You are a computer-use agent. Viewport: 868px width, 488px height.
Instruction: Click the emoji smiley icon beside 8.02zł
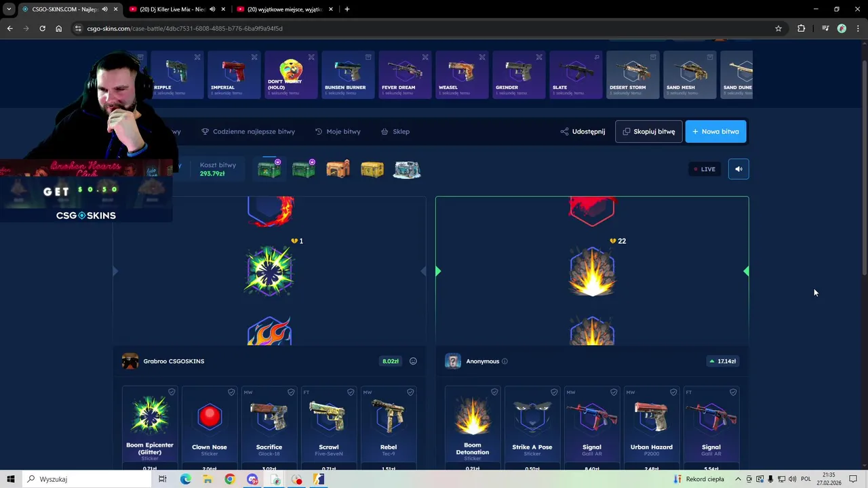pyautogui.click(x=413, y=361)
